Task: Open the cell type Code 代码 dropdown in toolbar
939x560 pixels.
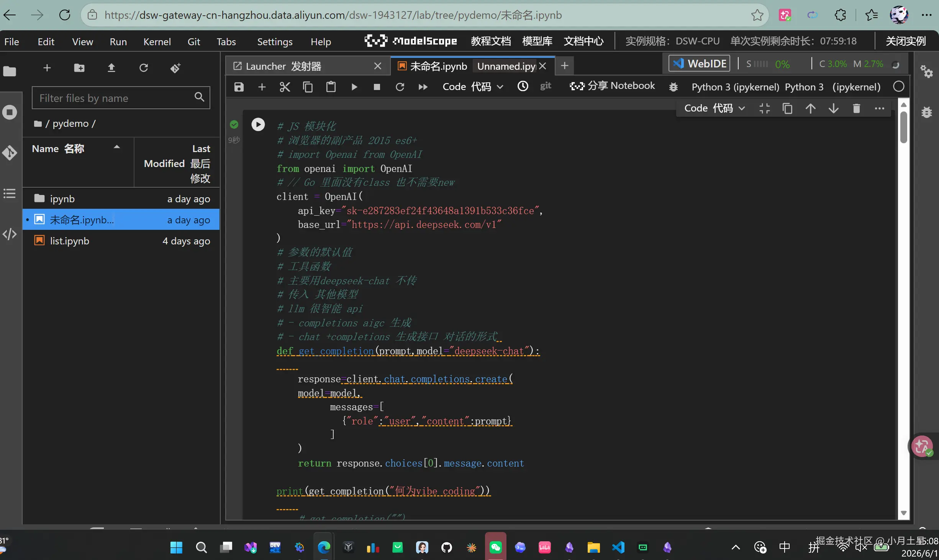Action: click(x=473, y=87)
